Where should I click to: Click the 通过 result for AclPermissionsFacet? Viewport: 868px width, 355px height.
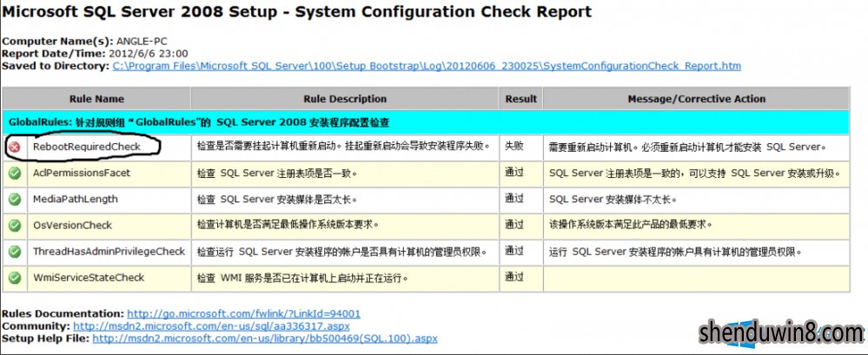[x=514, y=172]
